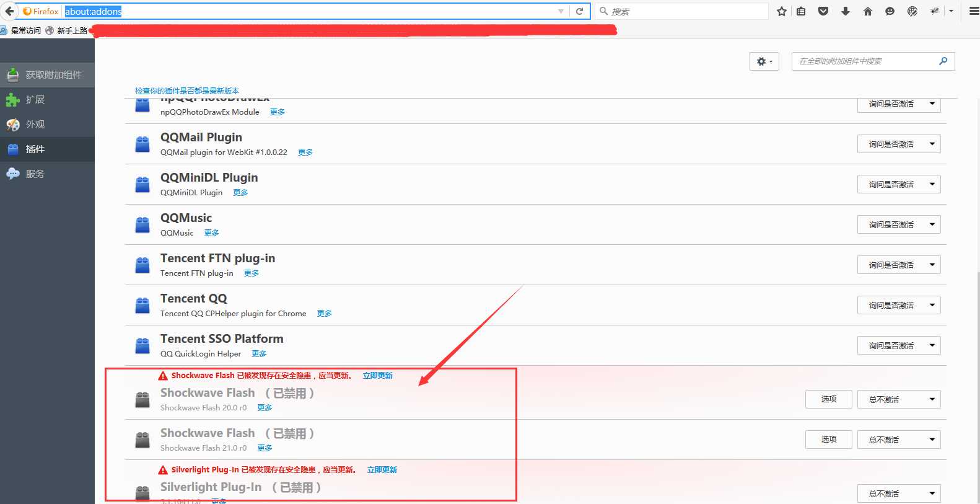Click the QQMusic plugin lego icon
The height and width of the screenshot is (504, 980).
click(142, 225)
